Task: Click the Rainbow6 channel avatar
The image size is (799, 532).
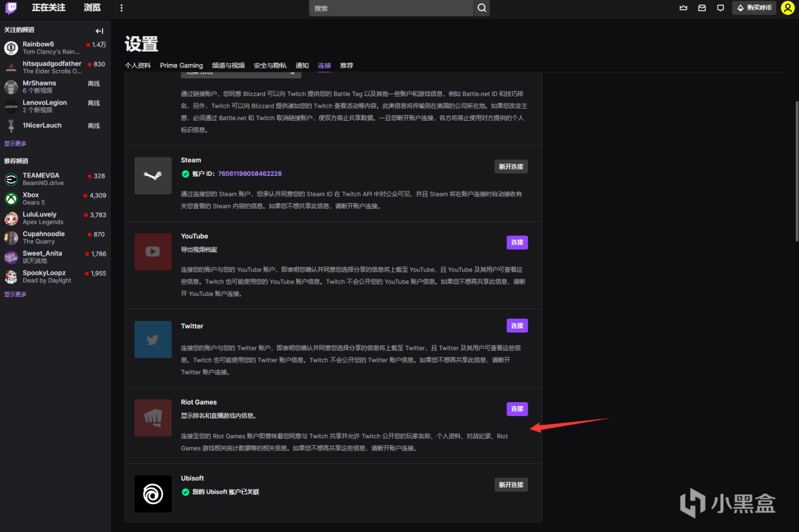Action: click(x=11, y=48)
